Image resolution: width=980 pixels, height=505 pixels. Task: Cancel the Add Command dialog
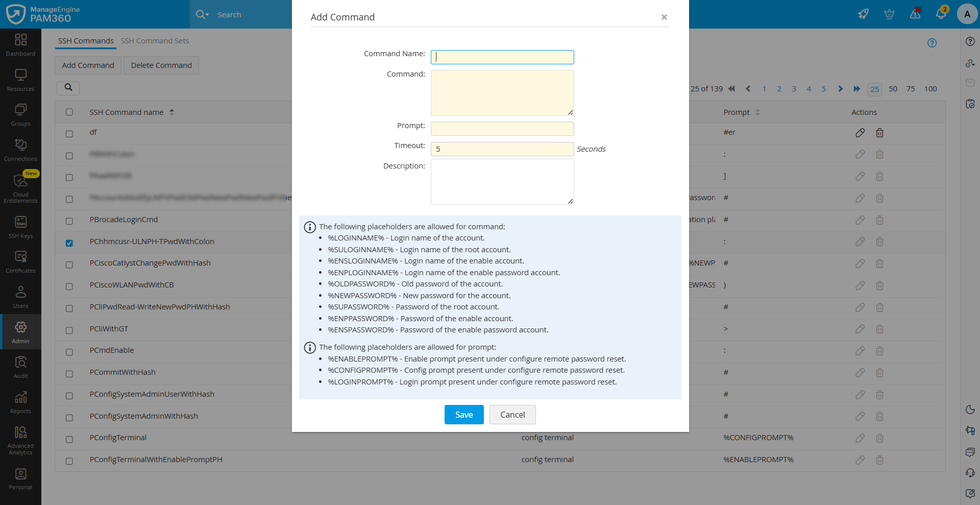click(x=512, y=415)
